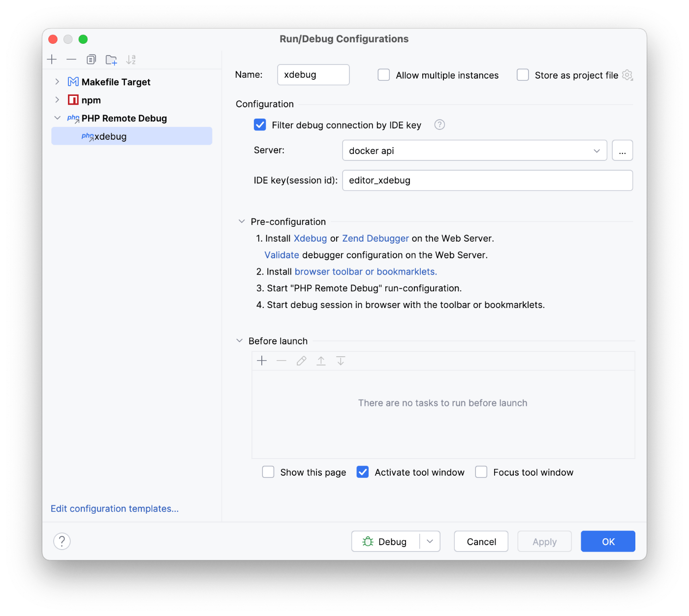Click the Makefile Target icon
Image resolution: width=689 pixels, height=616 pixels.
73,82
